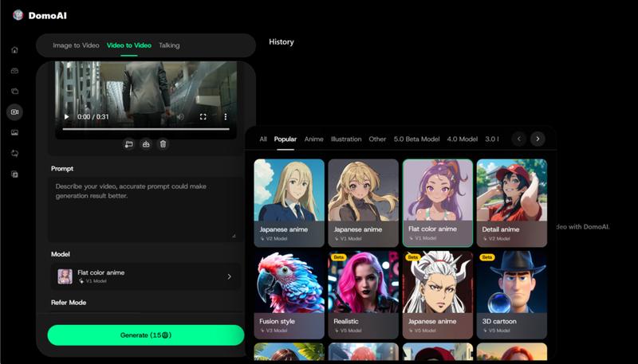The width and height of the screenshot is (638, 364).
Task: Switch to Image to Video tab
Action: (x=76, y=45)
